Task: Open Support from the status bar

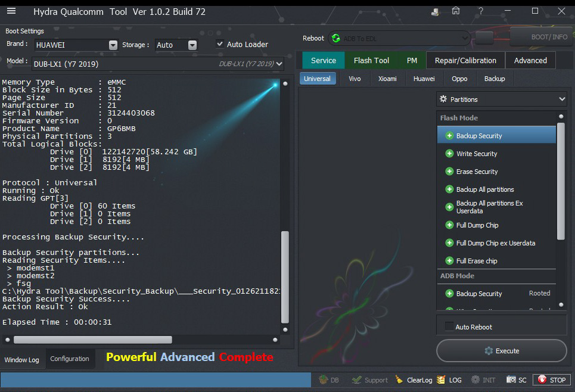Action: pyautogui.click(x=369, y=379)
